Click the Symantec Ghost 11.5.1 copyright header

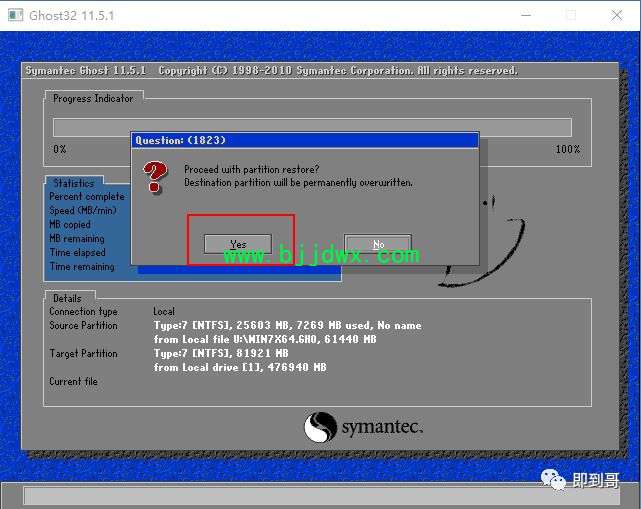(271, 71)
